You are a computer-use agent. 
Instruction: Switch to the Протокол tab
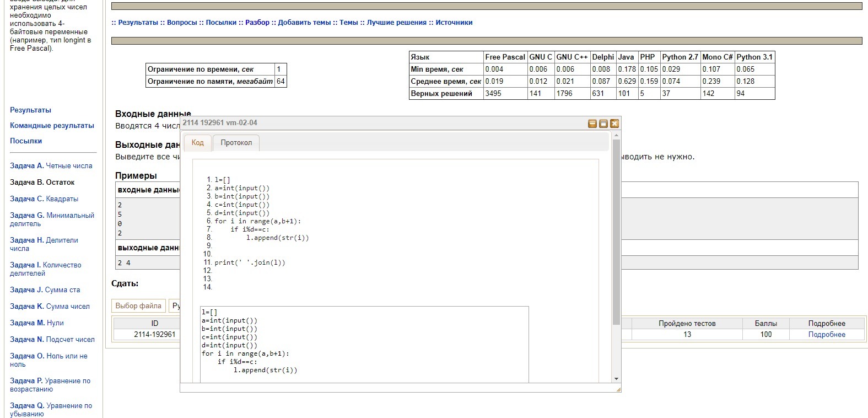(x=236, y=143)
